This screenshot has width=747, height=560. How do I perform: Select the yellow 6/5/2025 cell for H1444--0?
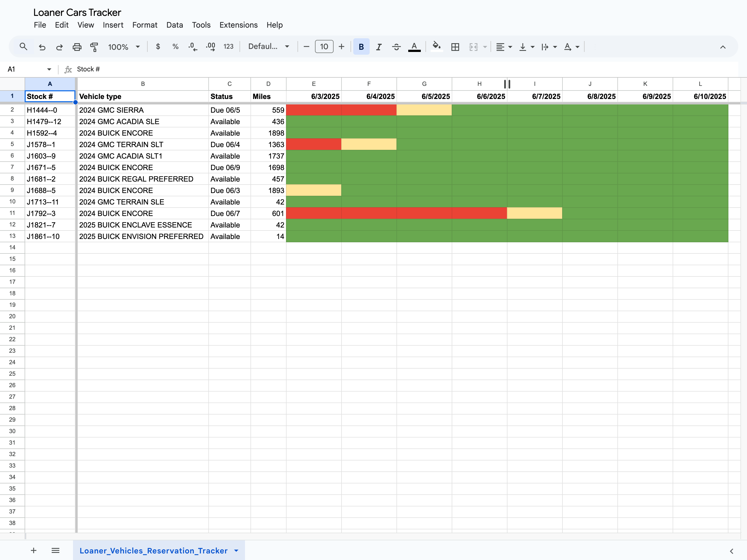click(424, 110)
